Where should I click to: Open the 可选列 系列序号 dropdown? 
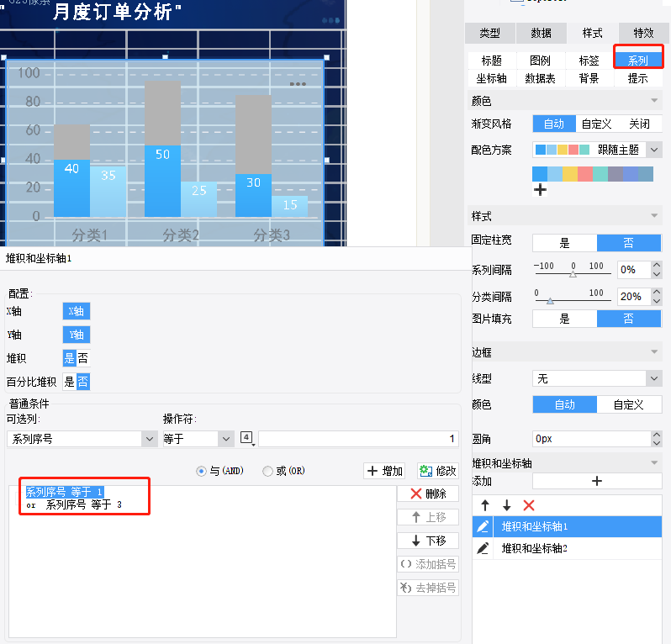[150, 439]
